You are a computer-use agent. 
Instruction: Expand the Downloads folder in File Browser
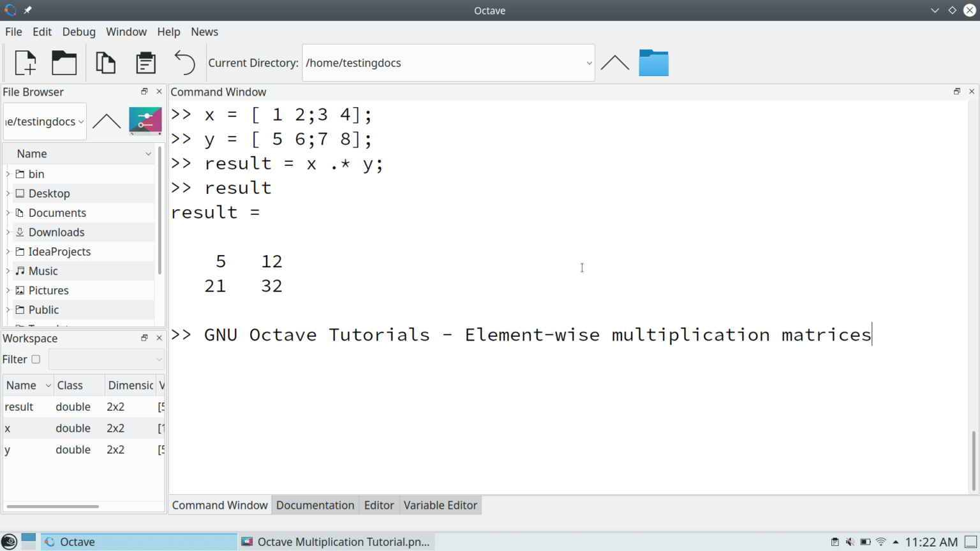tap(8, 232)
